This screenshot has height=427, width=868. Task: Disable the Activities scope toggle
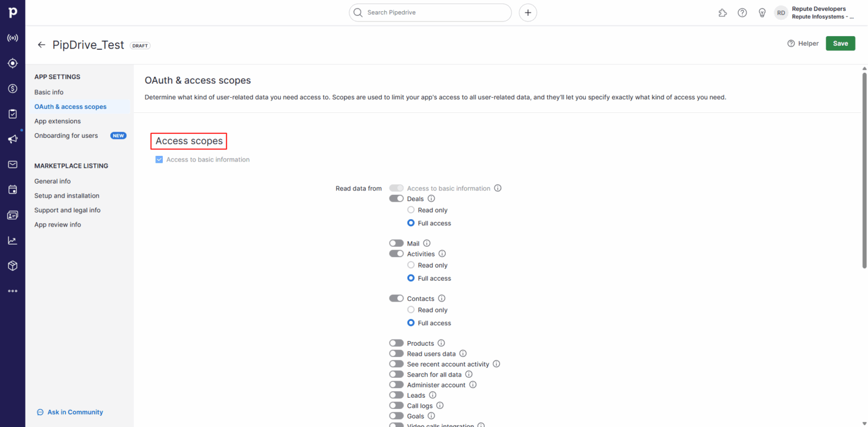coord(396,254)
